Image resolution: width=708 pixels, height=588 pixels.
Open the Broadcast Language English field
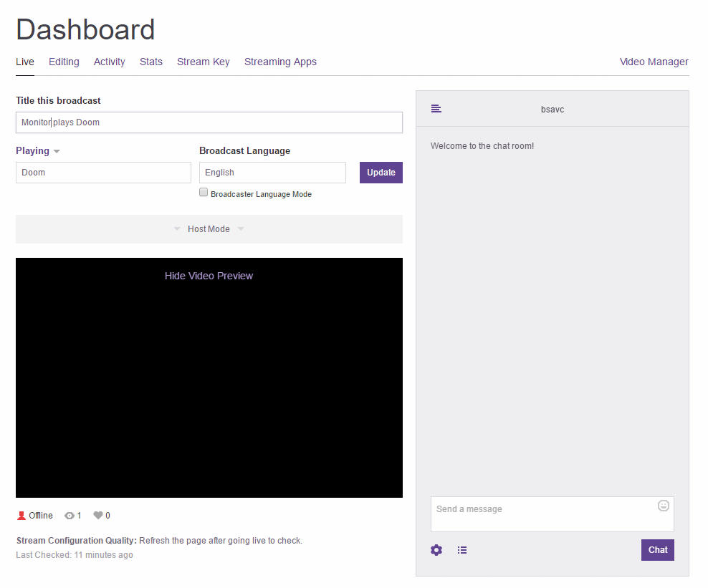tap(272, 173)
